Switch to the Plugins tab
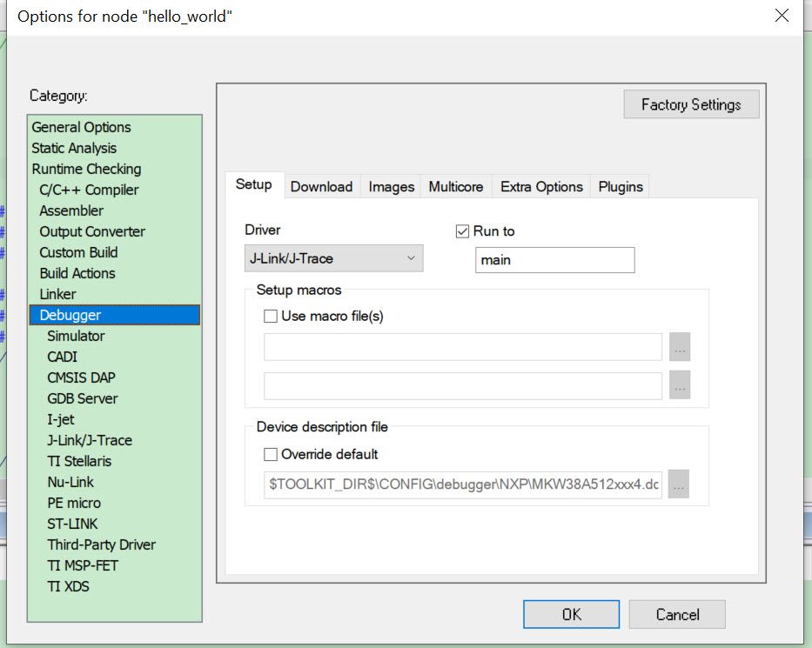The width and height of the screenshot is (812, 648). pyautogui.click(x=621, y=187)
